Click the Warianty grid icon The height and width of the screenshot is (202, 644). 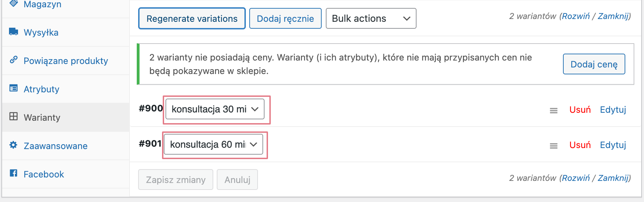[x=14, y=116]
